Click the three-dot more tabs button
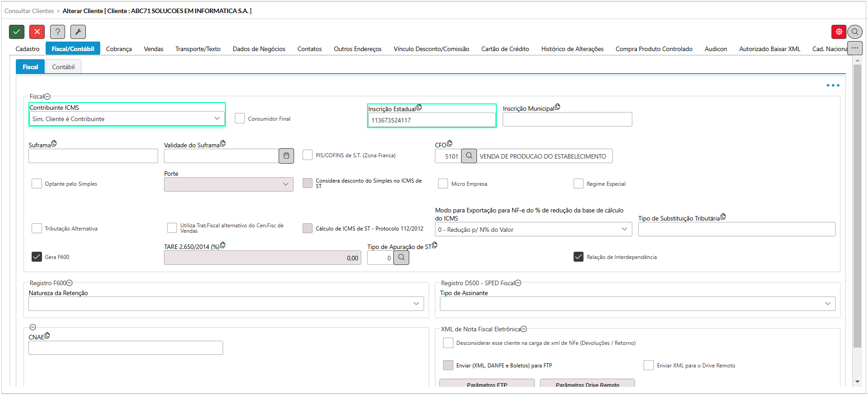 point(854,48)
